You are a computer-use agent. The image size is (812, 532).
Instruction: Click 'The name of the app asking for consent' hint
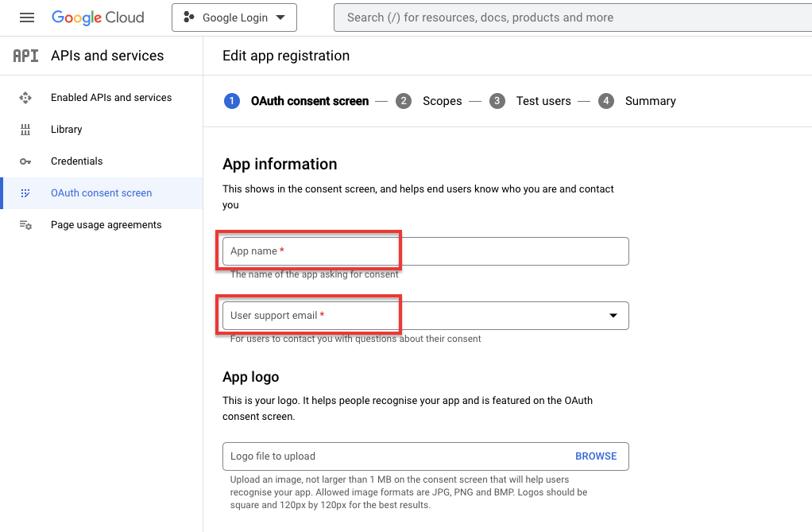[315, 275]
